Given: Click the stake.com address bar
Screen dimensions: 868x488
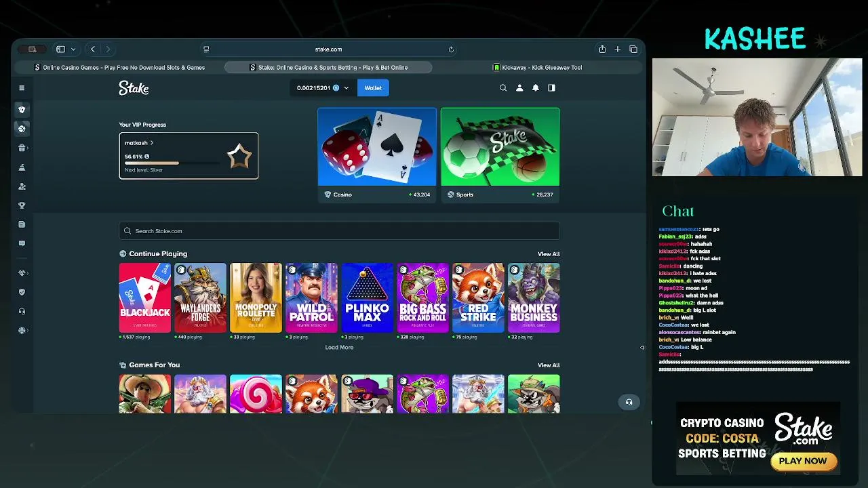Looking at the screenshot, I should point(328,49).
